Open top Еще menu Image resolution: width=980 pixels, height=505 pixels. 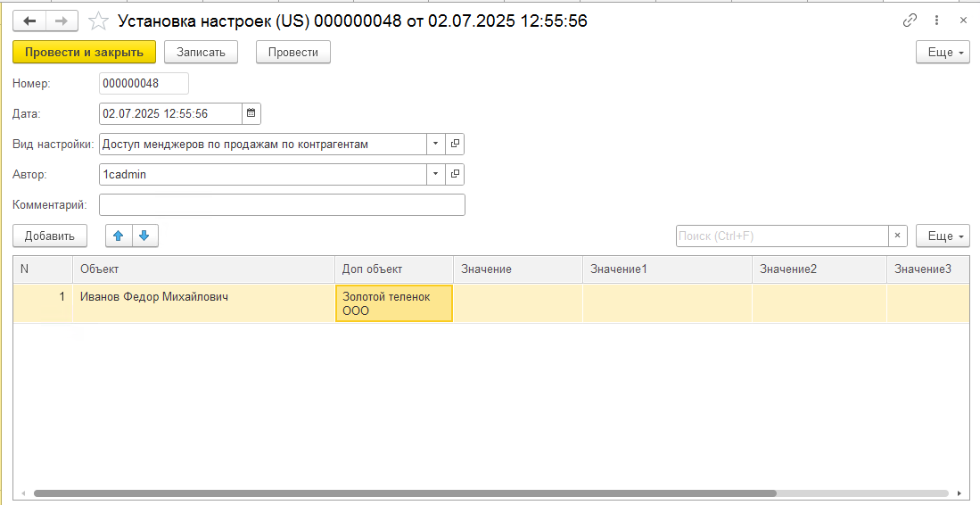[943, 53]
